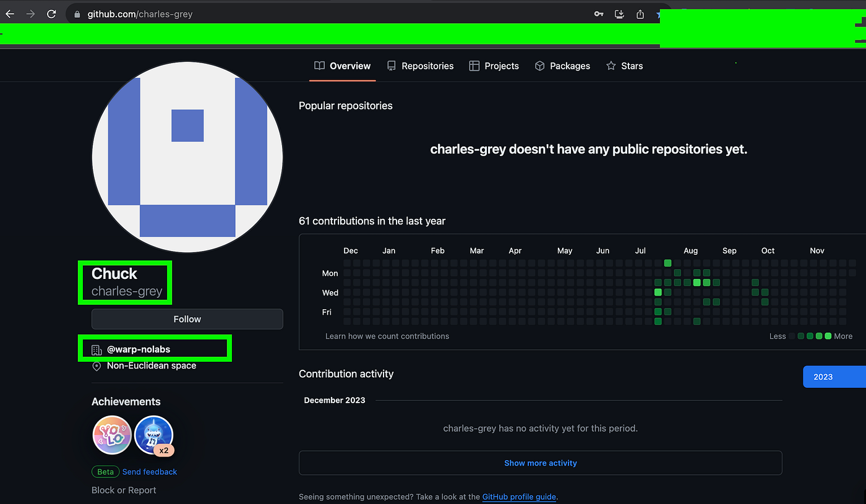The height and width of the screenshot is (504, 866).
Task: Click the brightest legend swatch next to More
Action: (828, 336)
